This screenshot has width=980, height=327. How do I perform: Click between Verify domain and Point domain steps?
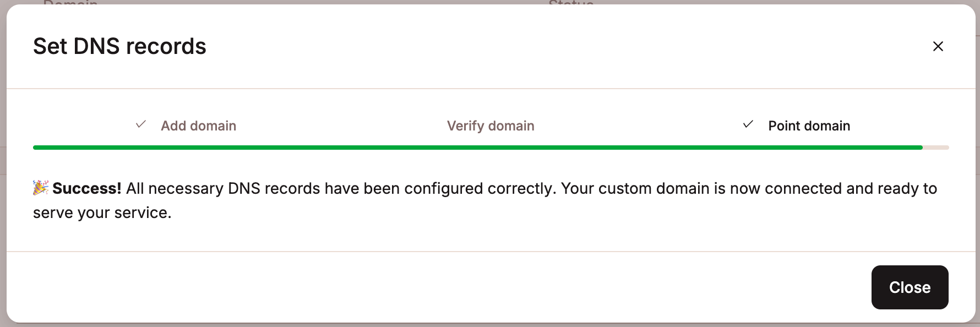tap(639, 126)
